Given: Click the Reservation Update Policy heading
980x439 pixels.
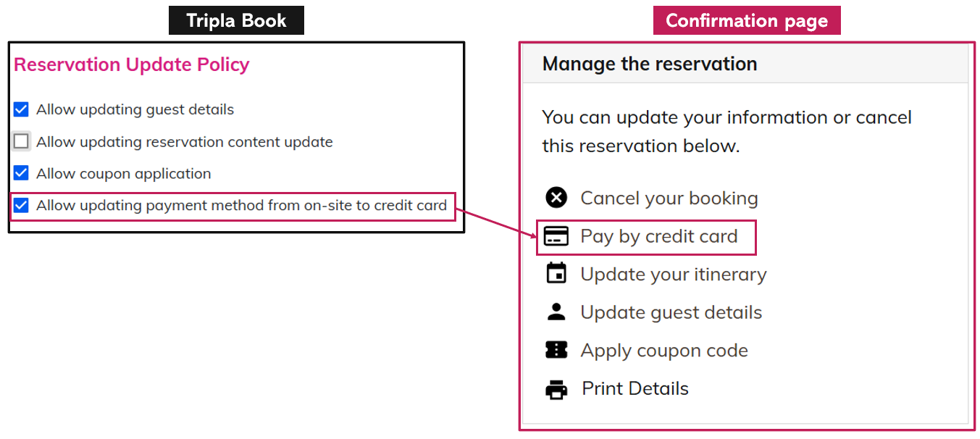Looking at the screenshot, I should pyautogui.click(x=132, y=64).
